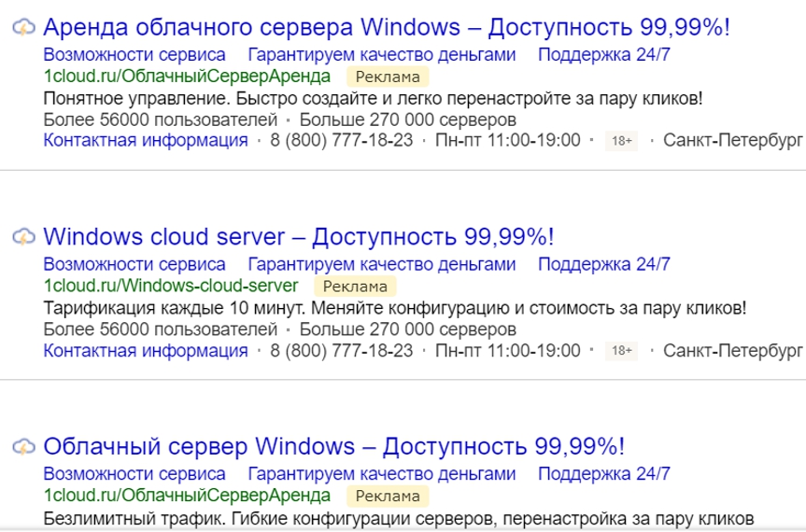Click 'Санкт-Петербург' in the 'Windows cloud server' ad
Screen dimensions: 806x532
click(732, 350)
